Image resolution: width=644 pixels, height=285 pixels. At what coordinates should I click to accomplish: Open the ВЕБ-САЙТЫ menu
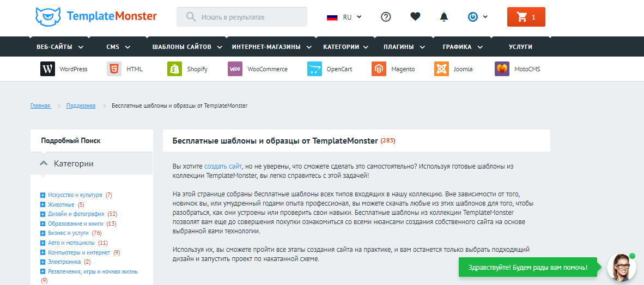tap(60, 47)
